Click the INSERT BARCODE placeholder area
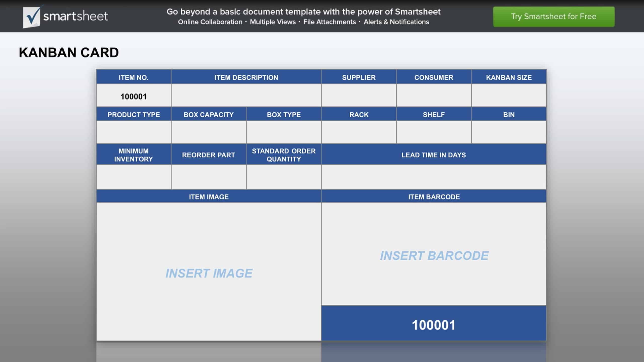644x362 pixels. (434, 255)
